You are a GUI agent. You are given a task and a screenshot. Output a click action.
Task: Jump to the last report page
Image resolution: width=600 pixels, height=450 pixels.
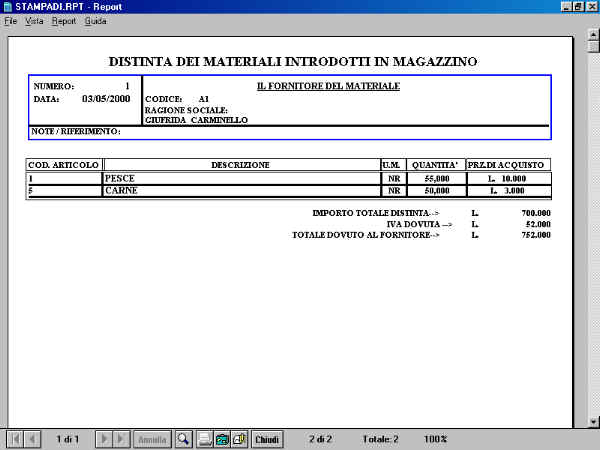[122, 439]
